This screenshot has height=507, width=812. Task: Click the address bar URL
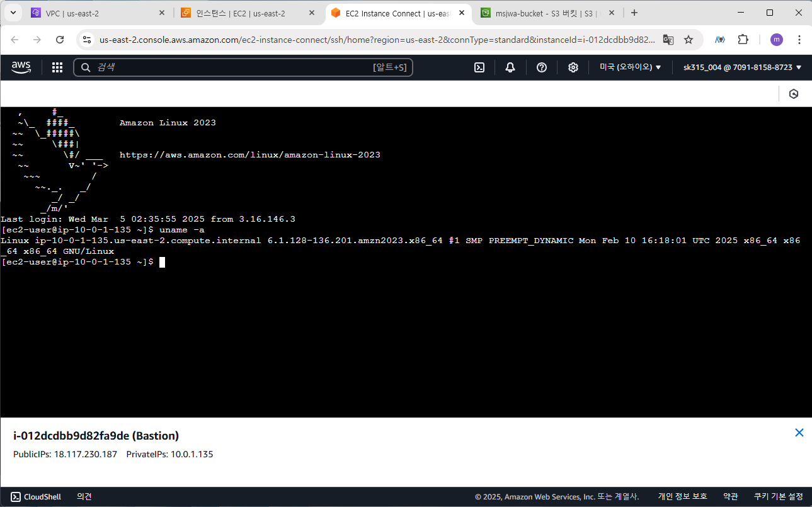[x=377, y=40]
